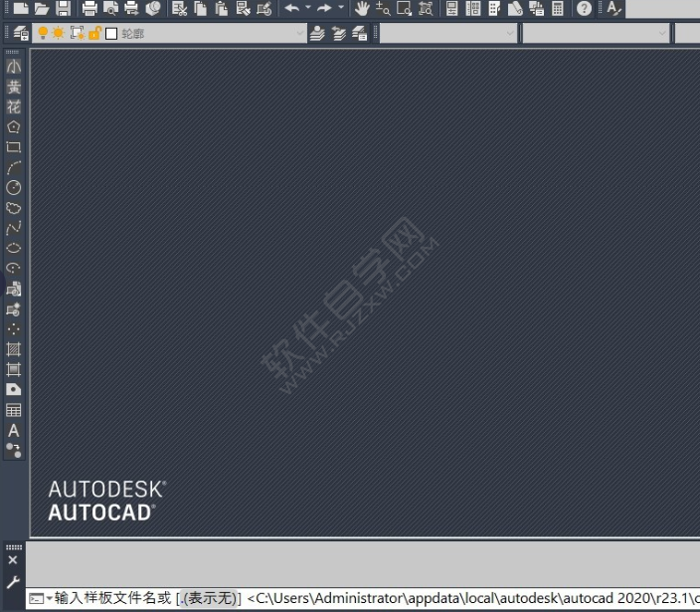Click the 3D Print icon
This screenshot has width=700, height=612.
click(153, 8)
